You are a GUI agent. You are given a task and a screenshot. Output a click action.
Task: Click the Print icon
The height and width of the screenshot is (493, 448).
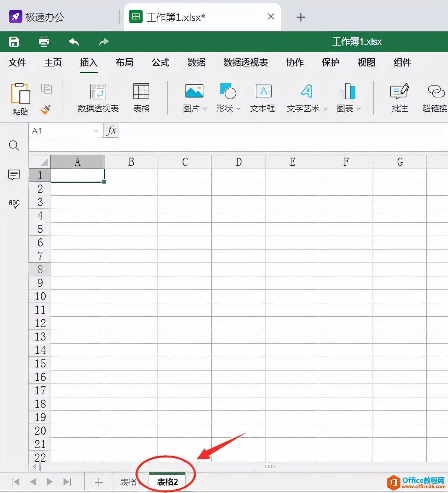[44, 42]
